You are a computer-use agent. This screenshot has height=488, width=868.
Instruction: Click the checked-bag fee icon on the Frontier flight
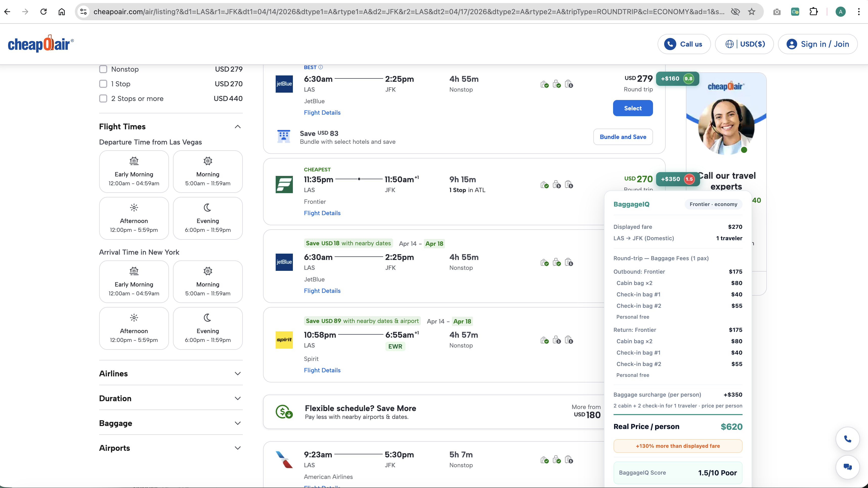pyautogui.click(x=569, y=185)
